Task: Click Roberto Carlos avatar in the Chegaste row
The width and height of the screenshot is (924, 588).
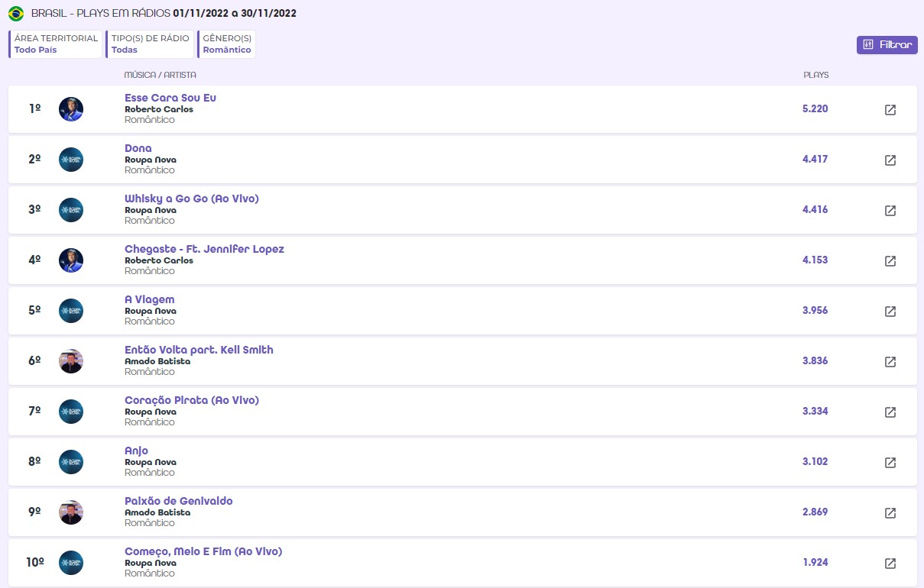Action: [x=71, y=260]
